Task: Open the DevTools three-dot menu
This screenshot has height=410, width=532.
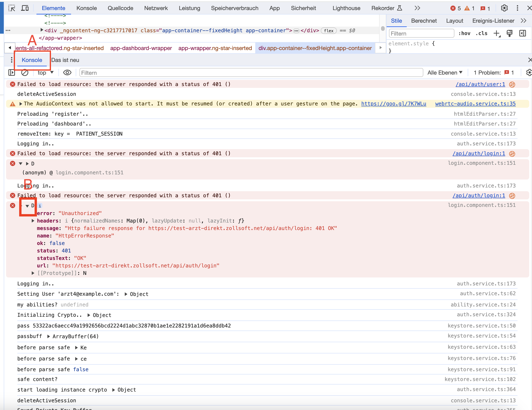Action: click(x=517, y=8)
